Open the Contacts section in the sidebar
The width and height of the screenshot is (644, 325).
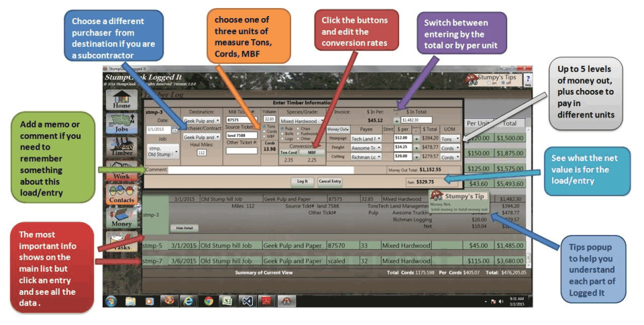(121, 194)
